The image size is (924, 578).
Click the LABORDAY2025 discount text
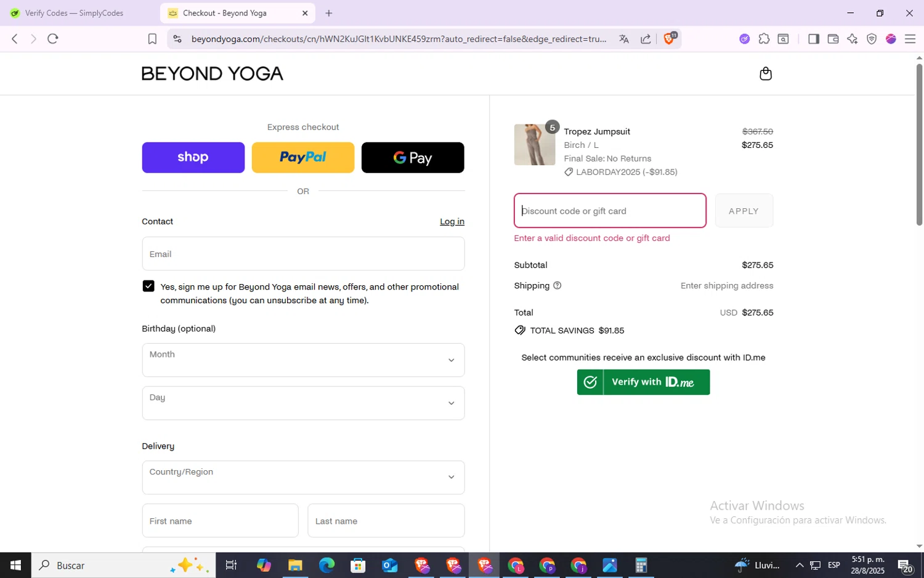[626, 172]
